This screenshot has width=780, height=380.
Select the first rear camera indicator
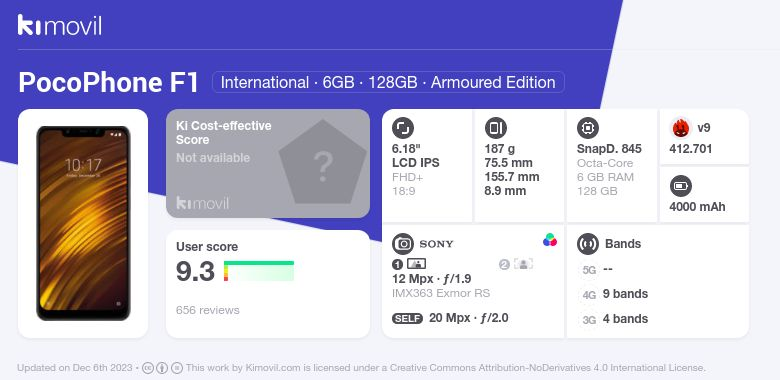pos(409,264)
